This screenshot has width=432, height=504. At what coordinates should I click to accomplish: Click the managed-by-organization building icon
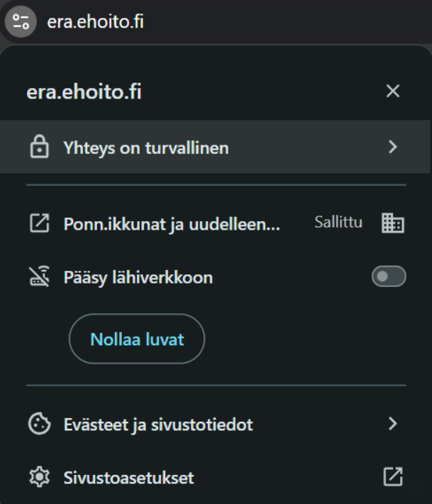pos(392,224)
